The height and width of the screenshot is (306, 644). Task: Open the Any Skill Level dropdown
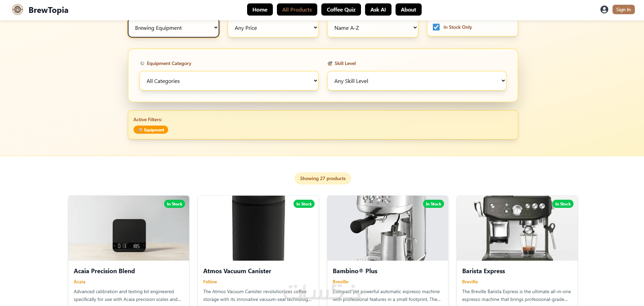[417, 81]
